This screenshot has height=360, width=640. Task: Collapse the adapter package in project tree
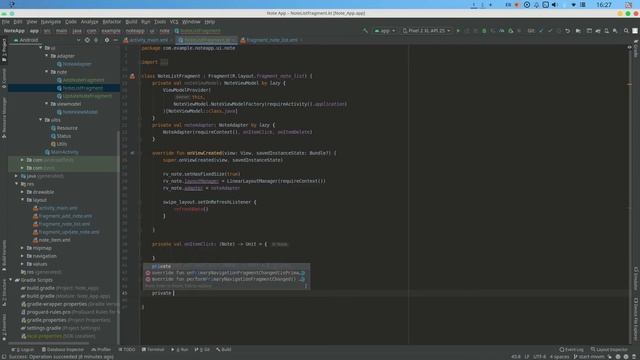click(x=47, y=56)
